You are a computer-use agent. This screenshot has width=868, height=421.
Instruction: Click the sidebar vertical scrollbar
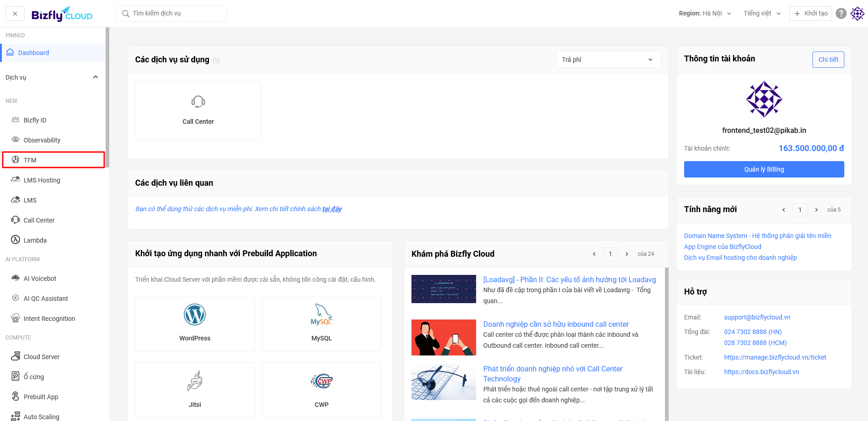point(107,98)
